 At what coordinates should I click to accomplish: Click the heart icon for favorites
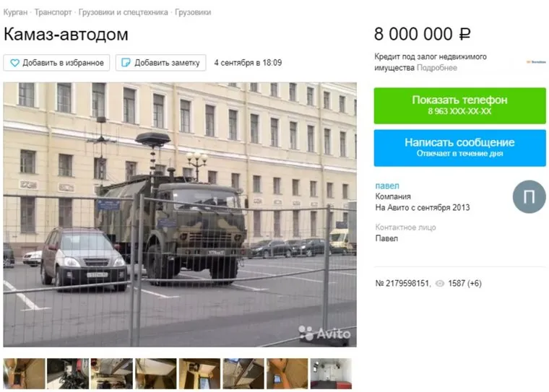(x=14, y=63)
